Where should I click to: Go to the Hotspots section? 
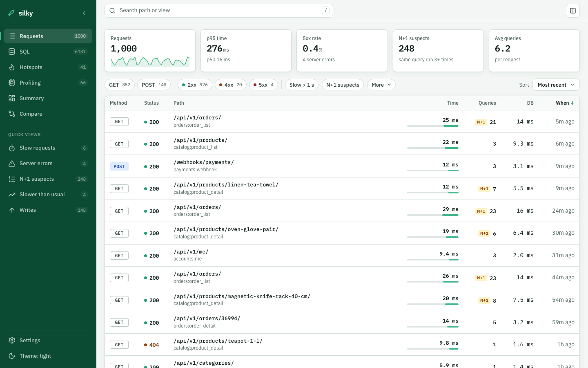(48, 67)
